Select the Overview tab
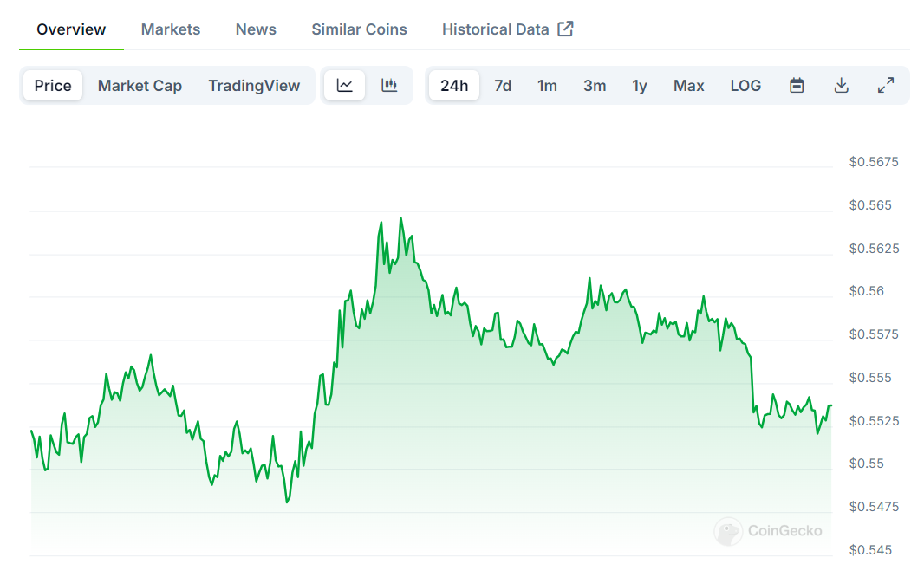 (71, 29)
